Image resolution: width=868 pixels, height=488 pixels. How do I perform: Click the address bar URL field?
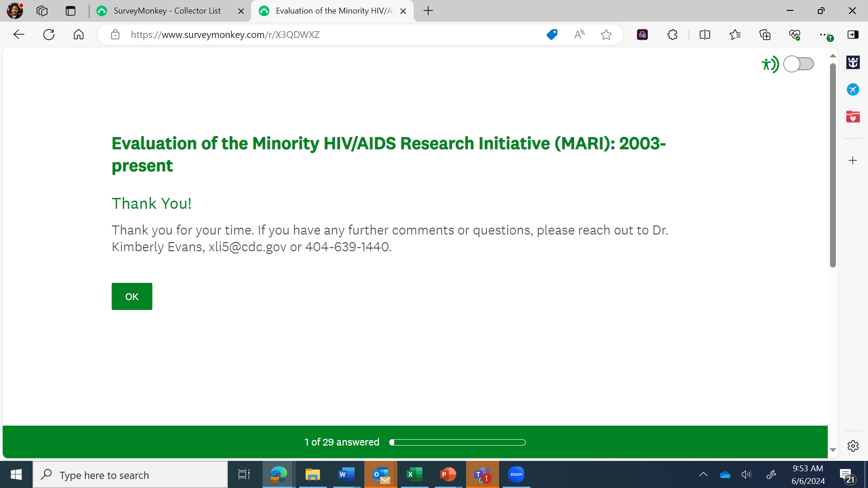(316, 35)
